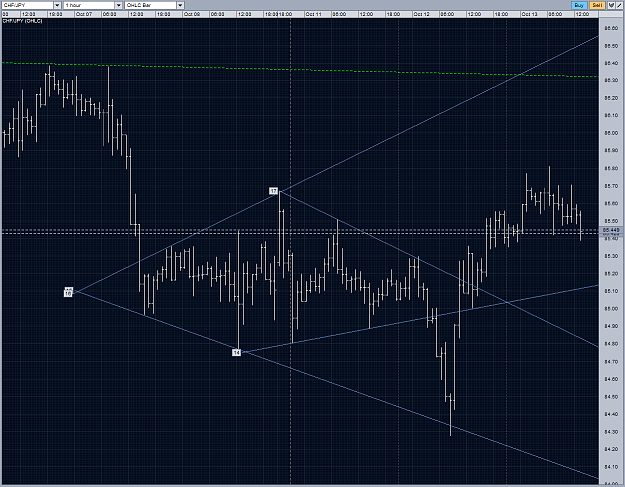Click the CHF/JPY symbol field
The height and width of the screenshot is (487, 625).
(x=28, y=5)
